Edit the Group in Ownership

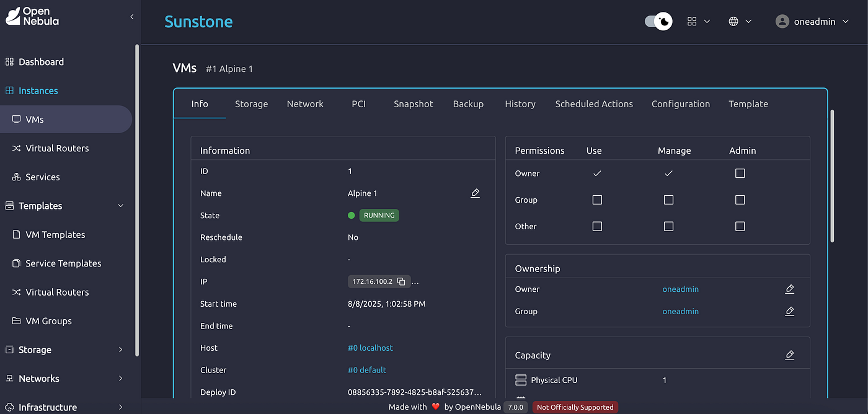[789, 311]
